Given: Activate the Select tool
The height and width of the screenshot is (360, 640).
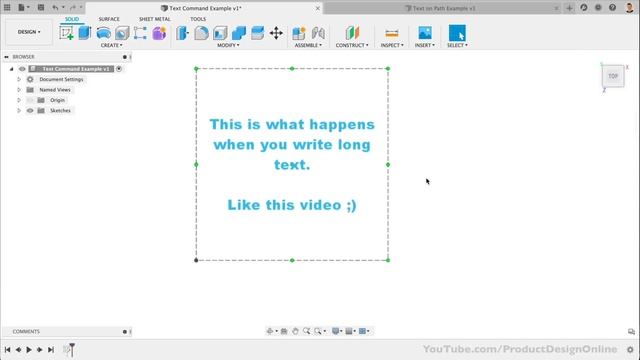Looking at the screenshot, I should (x=457, y=33).
